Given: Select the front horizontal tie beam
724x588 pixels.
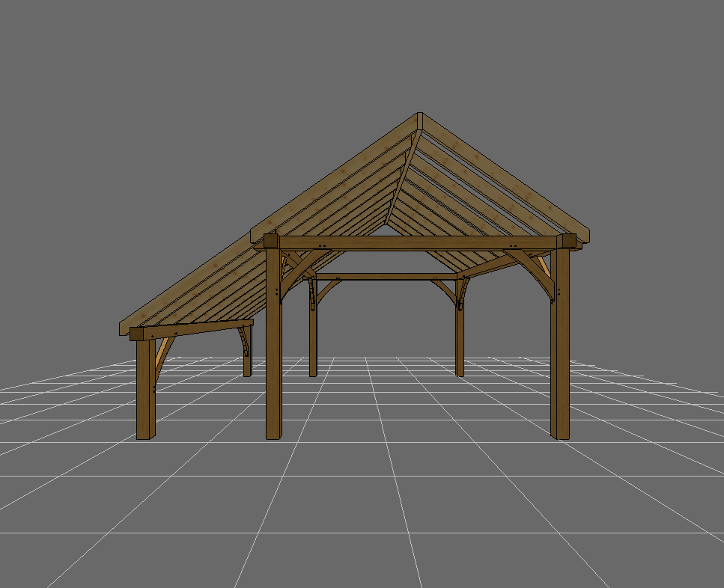Looking at the screenshot, I should pos(419,243).
